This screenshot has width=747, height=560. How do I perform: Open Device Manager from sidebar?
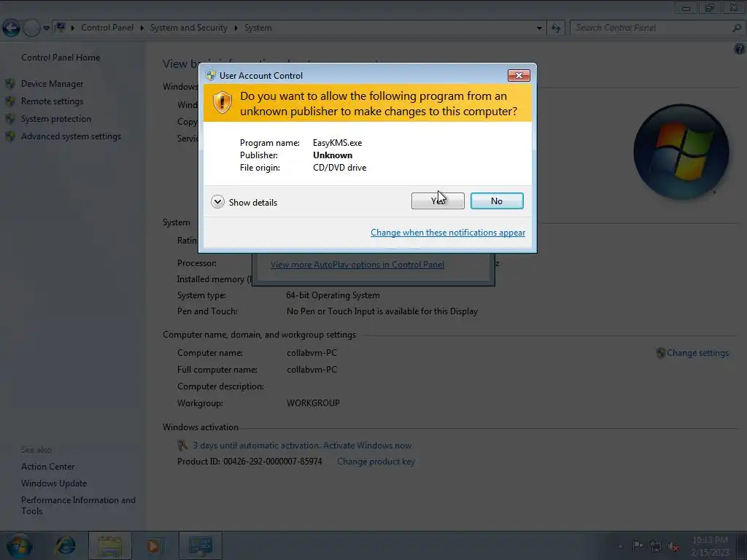(x=52, y=84)
